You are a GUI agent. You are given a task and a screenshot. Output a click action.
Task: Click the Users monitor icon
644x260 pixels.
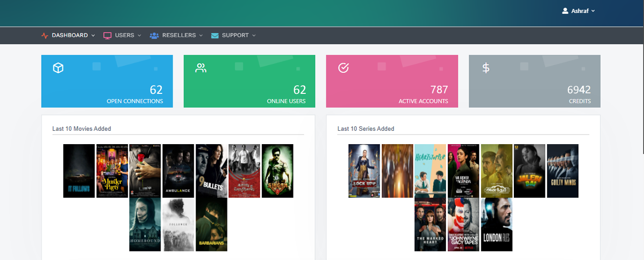pyautogui.click(x=107, y=35)
